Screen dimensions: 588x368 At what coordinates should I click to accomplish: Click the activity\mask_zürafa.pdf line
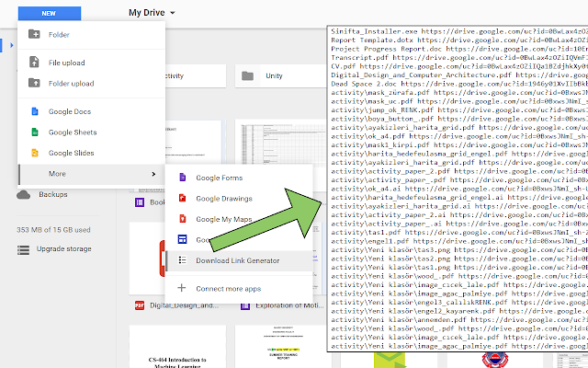(x=459, y=92)
